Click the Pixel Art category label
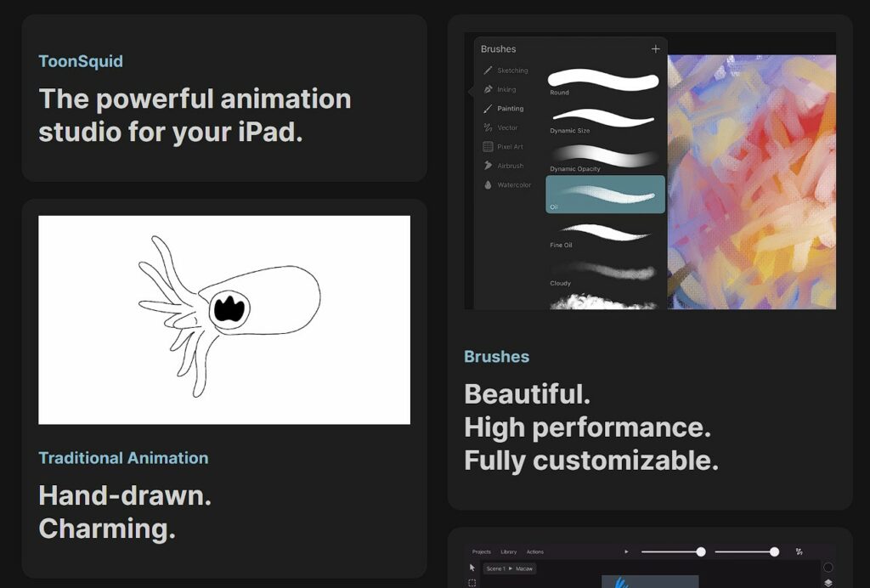 pyautogui.click(x=510, y=146)
